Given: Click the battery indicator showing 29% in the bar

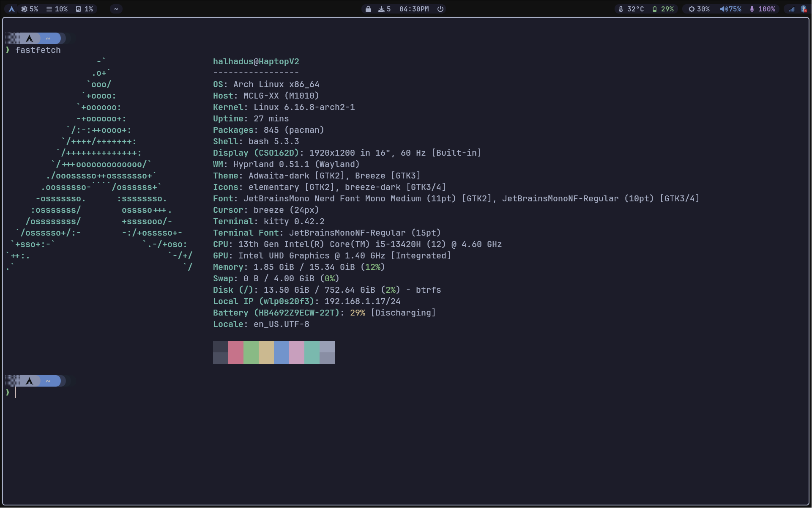Looking at the screenshot, I should 663,9.
